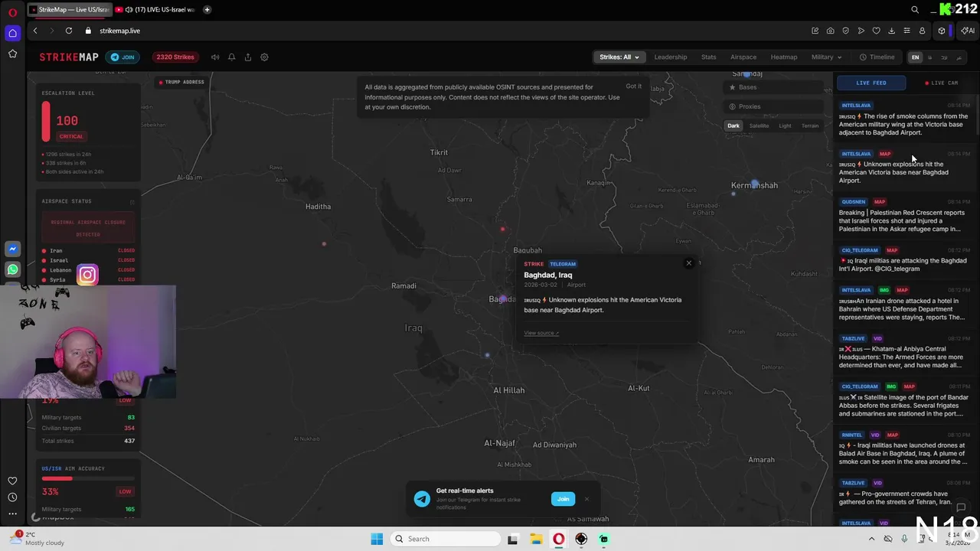Reload the strikemap.live page
This screenshot has width=980, height=551.
coord(69,31)
